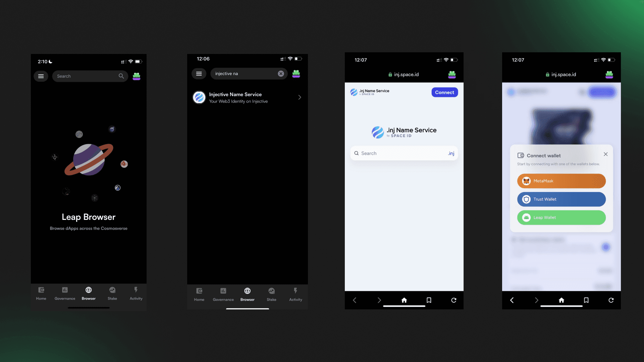Select Browser tab on Leap Browser screen
The width and height of the screenshot is (644, 362).
click(x=89, y=293)
